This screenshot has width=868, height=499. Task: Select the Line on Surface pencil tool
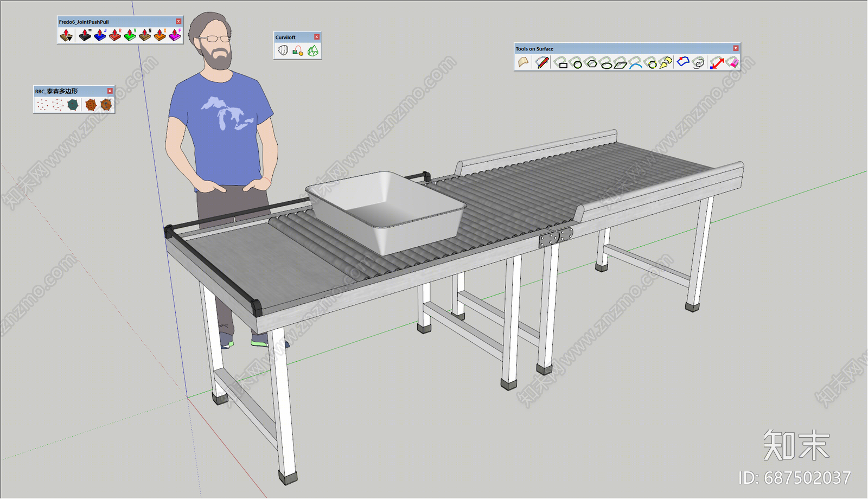(x=542, y=62)
